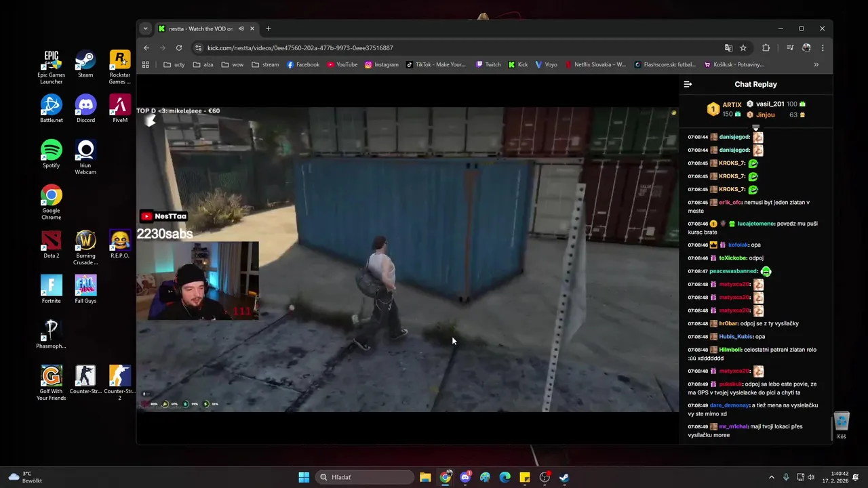Viewport: 868px width, 488px height.
Task: Select the Recycle Bin (Kôš) desktop icon
Action: pyautogui.click(x=842, y=426)
